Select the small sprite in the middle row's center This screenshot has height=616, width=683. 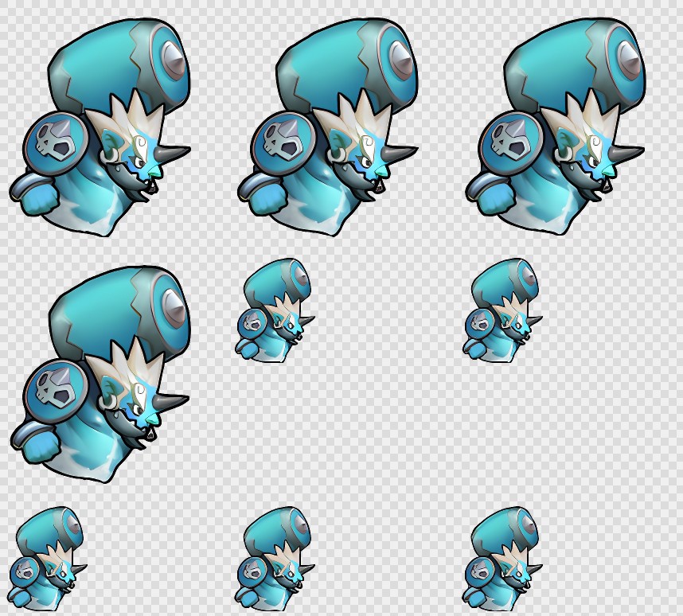pos(275,310)
